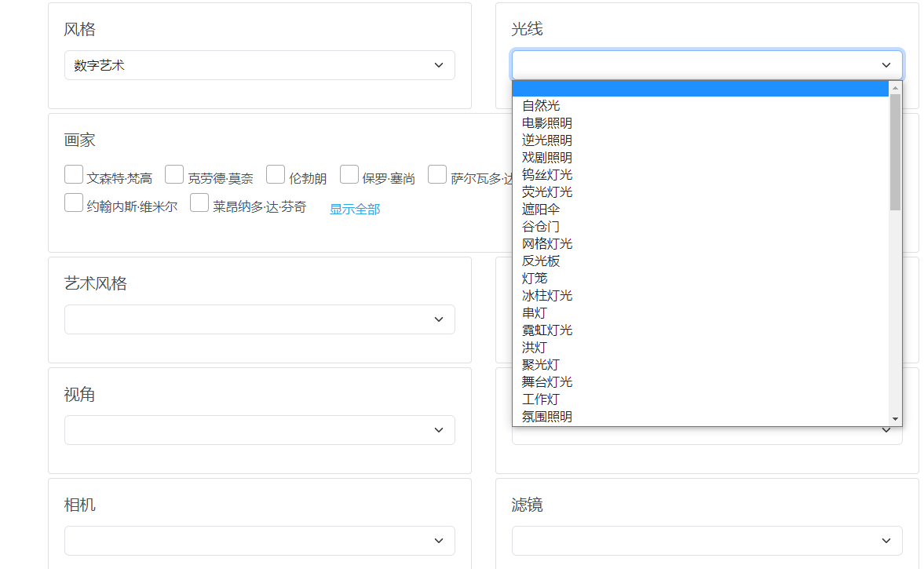
Task: Enable the 伦勃朗 checkbox
Action: coord(276,174)
